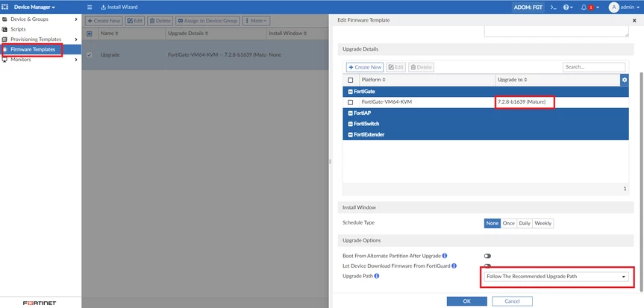This screenshot has width=644, height=308.
Task: Close the Edit Firmware Template panel
Action: pos(634,21)
